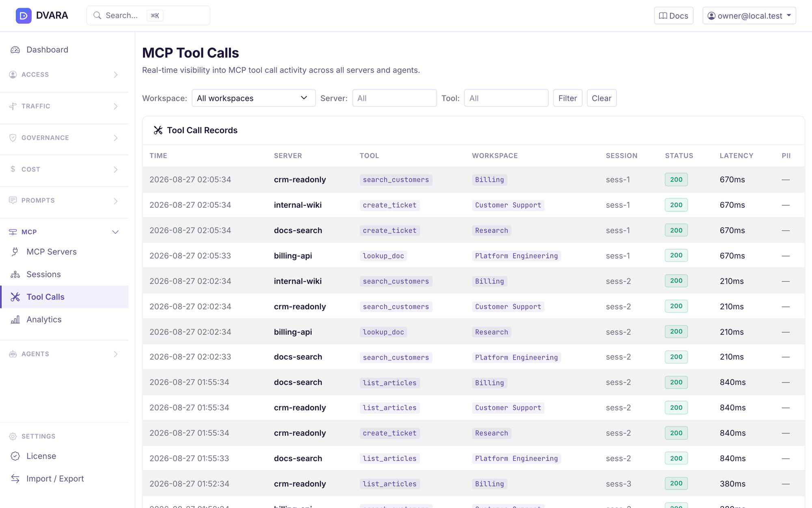Click the Agents robot icon

(13, 354)
